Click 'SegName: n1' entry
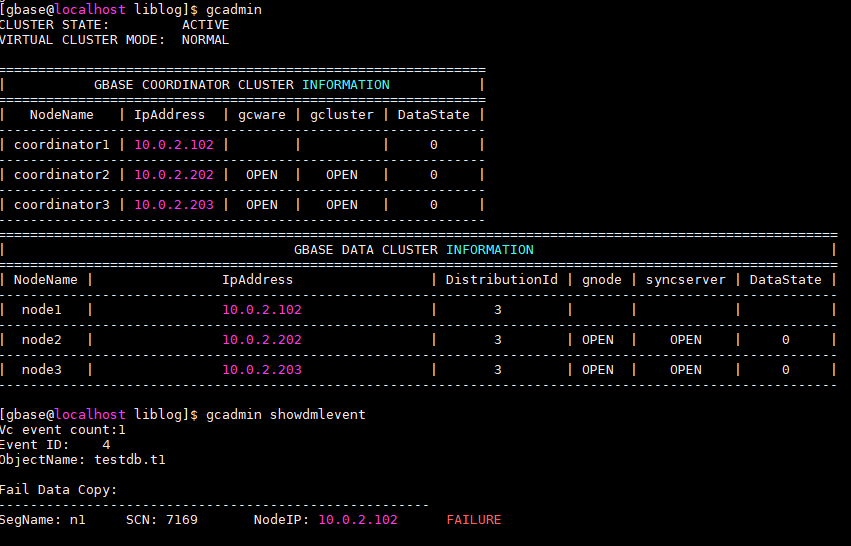Screen dimensions: 851x546 point(42,520)
